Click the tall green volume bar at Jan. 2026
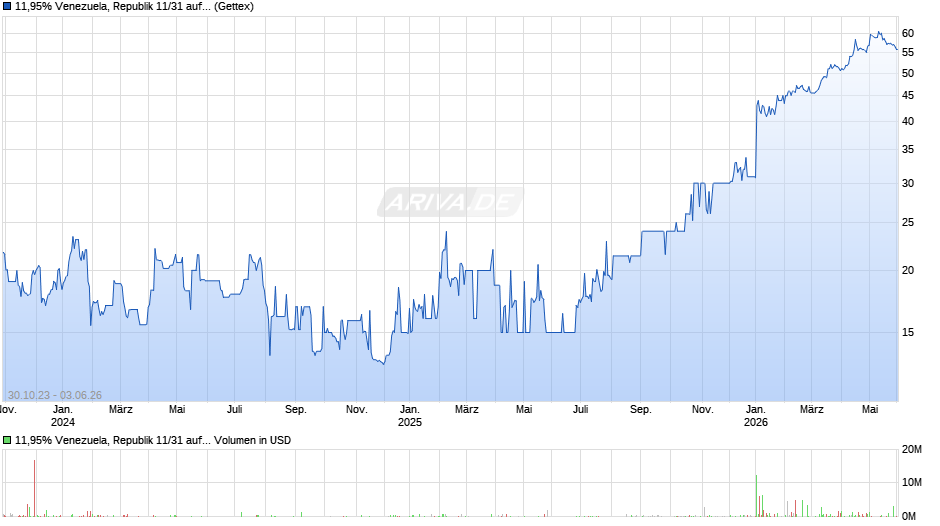Image resolution: width=940 pixels, height=526 pixels. tap(757, 496)
